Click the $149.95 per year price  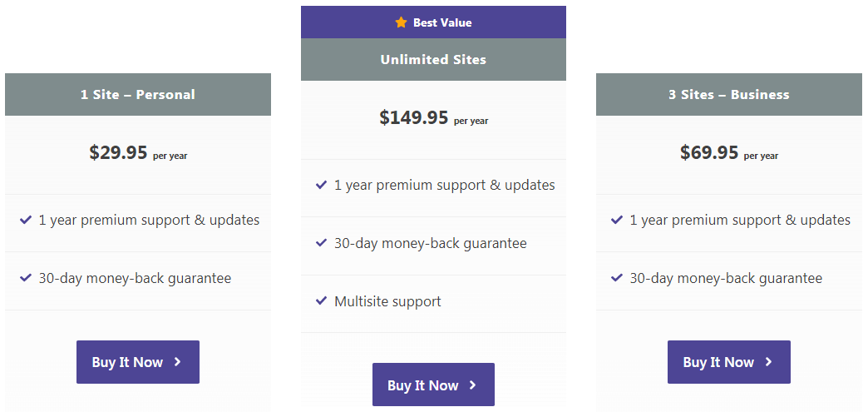click(433, 118)
